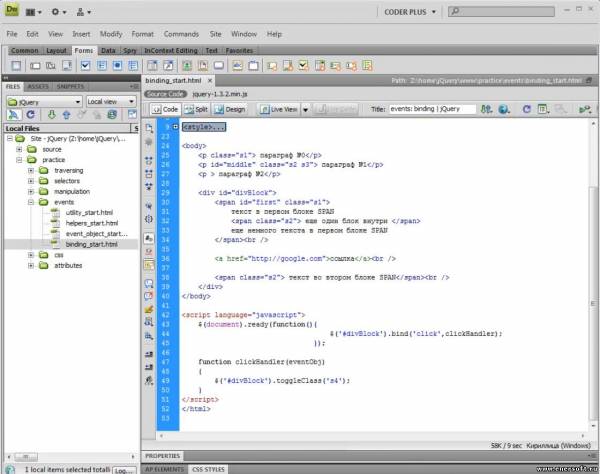
Task: Insert a Form element from Forms bar
Action: [16, 65]
